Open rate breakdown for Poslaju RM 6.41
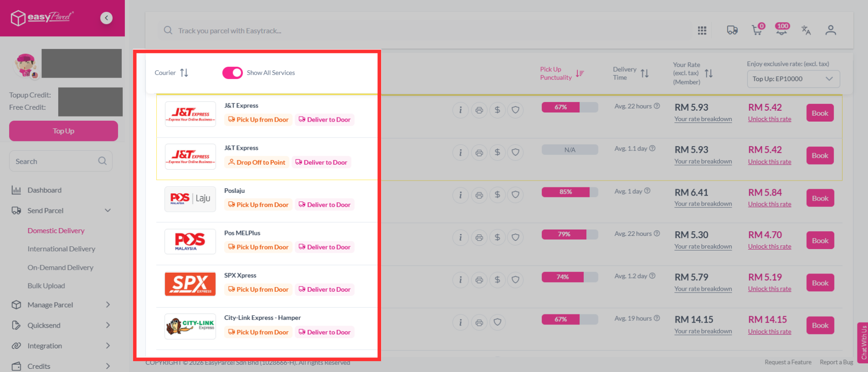This screenshot has height=372, width=868. pyautogui.click(x=703, y=204)
